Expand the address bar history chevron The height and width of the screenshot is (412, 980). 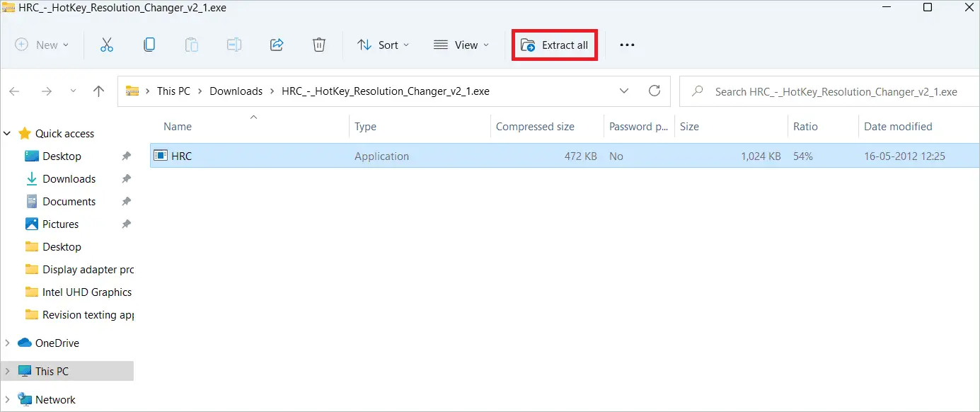(x=624, y=91)
